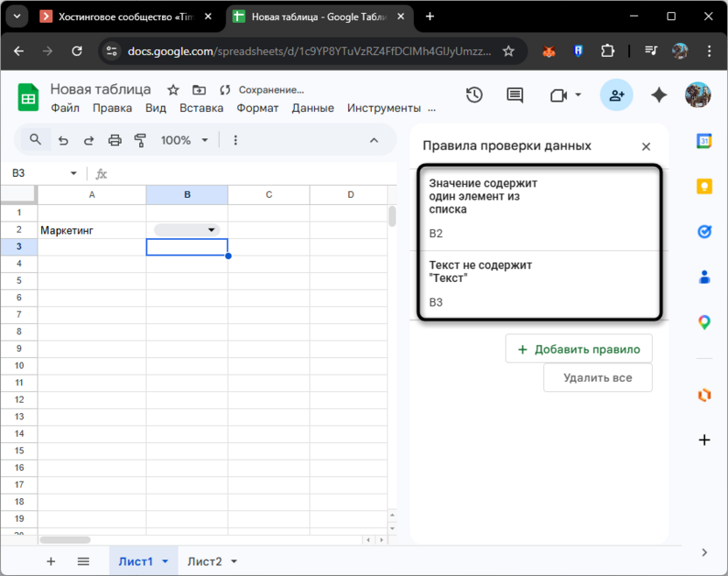Open the Файл menu
This screenshot has height=576, width=728.
(x=65, y=109)
